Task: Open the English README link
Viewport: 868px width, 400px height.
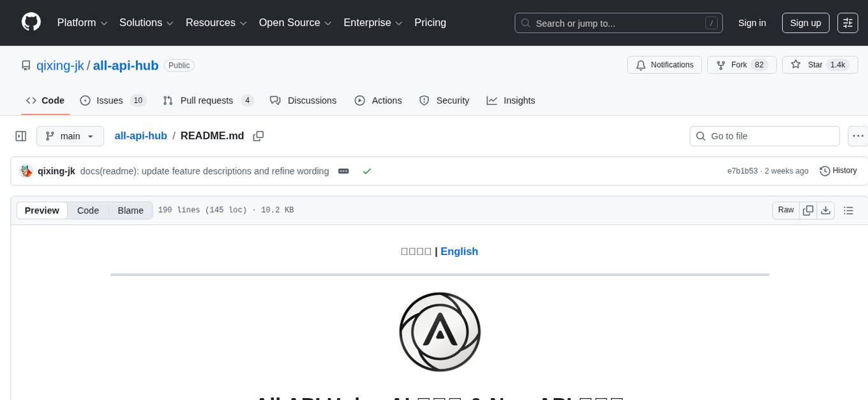Action: [x=459, y=251]
